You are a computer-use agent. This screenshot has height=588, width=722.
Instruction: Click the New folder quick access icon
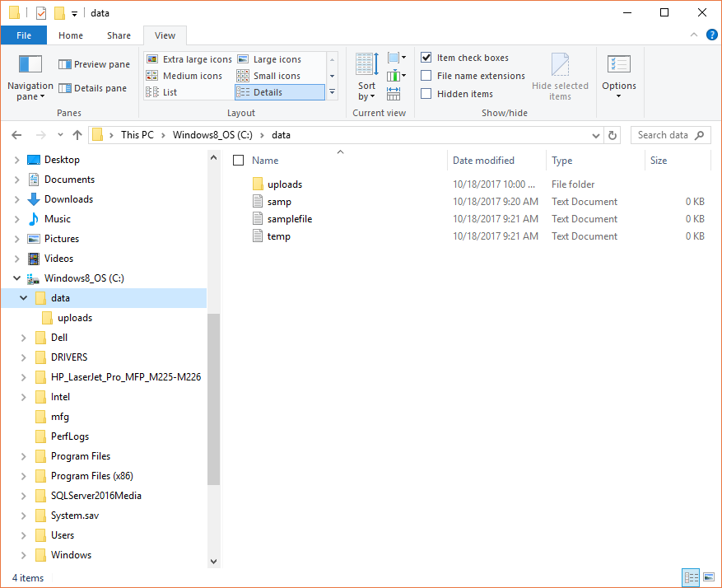[59, 13]
